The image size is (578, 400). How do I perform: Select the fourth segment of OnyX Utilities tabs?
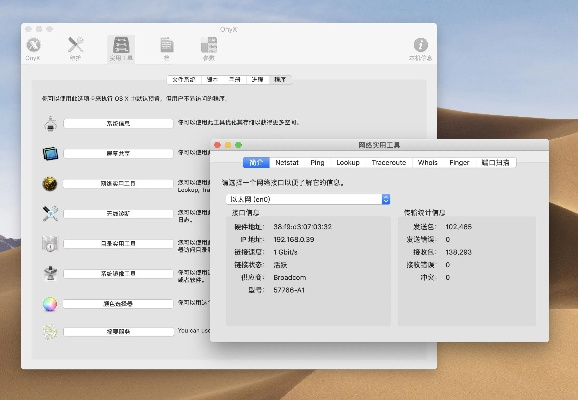pyautogui.click(x=258, y=80)
